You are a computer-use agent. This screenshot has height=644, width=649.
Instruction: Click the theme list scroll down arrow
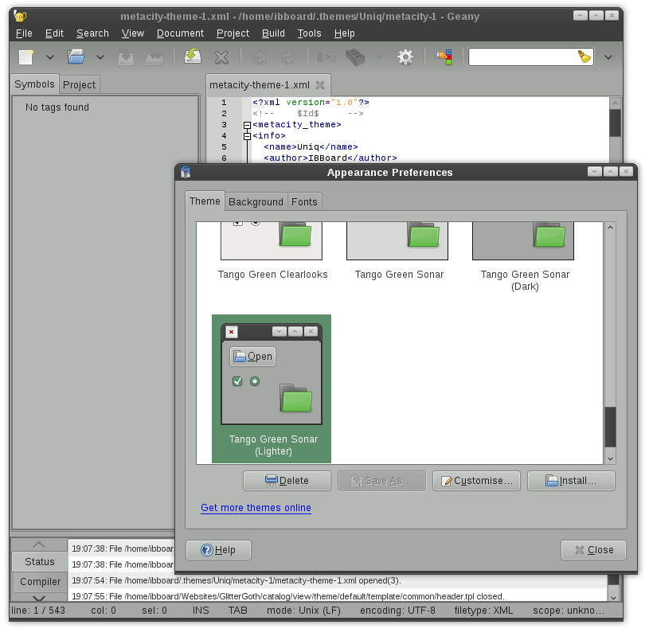pyautogui.click(x=610, y=459)
